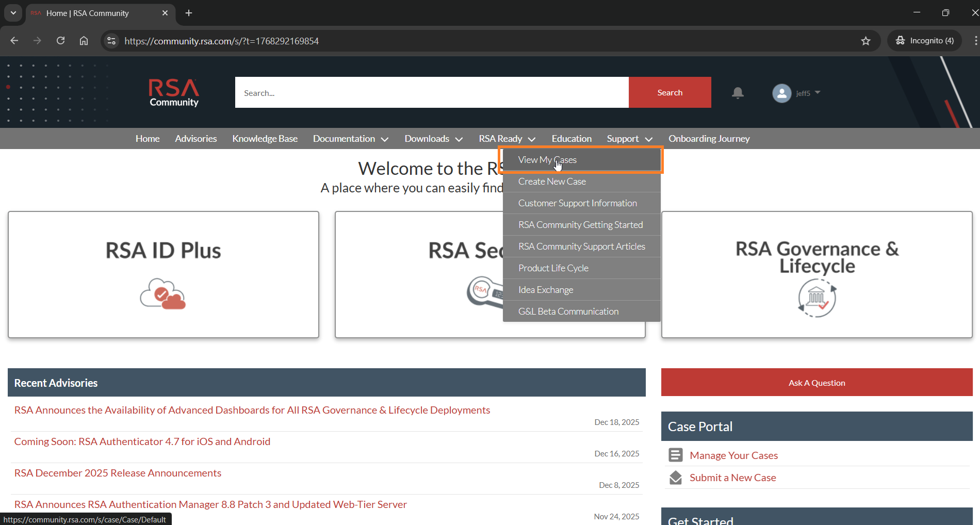Select Create New Case menu item
The height and width of the screenshot is (525, 980).
point(552,182)
